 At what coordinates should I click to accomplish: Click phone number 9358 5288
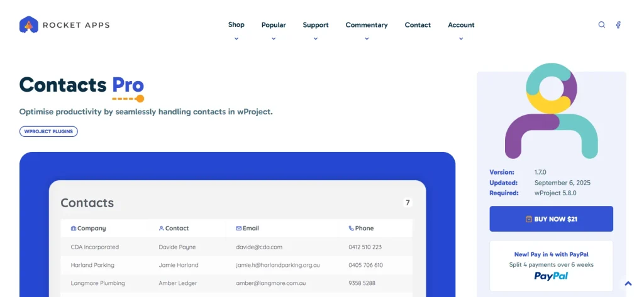362,283
